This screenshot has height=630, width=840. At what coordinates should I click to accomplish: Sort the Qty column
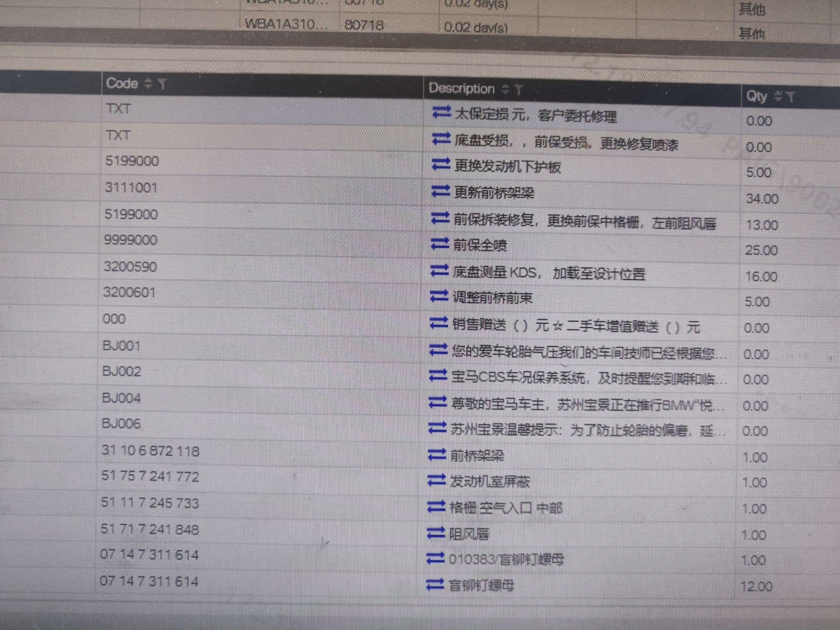(x=778, y=96)
